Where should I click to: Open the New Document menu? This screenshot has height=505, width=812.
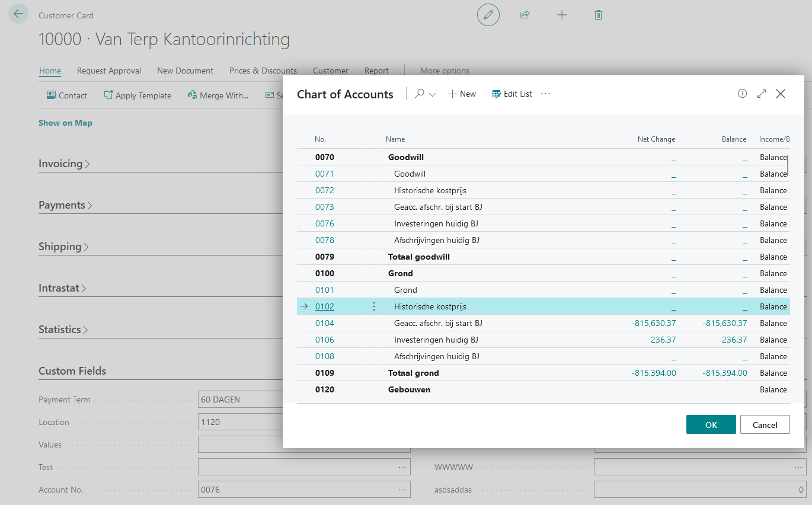pos(185,71)
